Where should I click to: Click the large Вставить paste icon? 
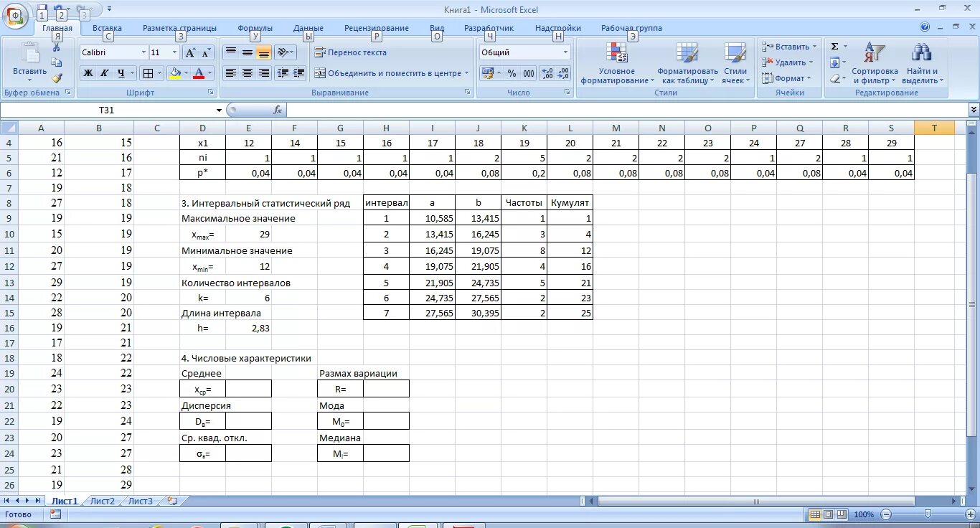point(30,55)
